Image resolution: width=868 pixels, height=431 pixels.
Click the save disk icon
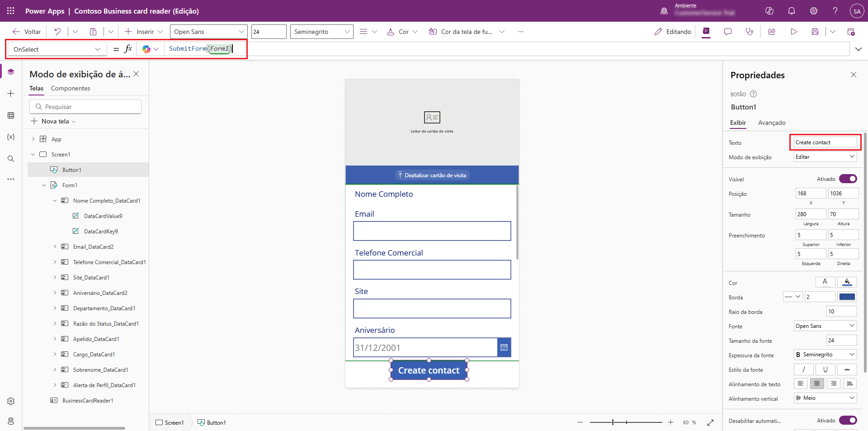pyautogui.click(x=815, y=32)
